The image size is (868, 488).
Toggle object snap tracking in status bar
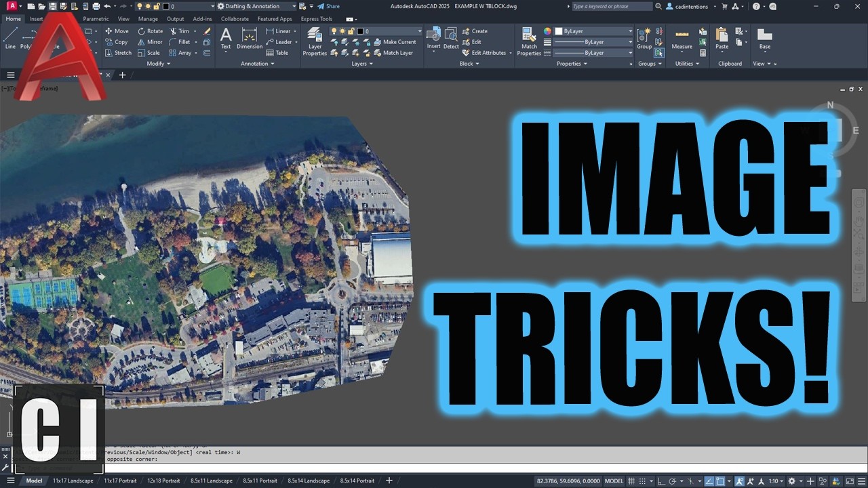708,481
